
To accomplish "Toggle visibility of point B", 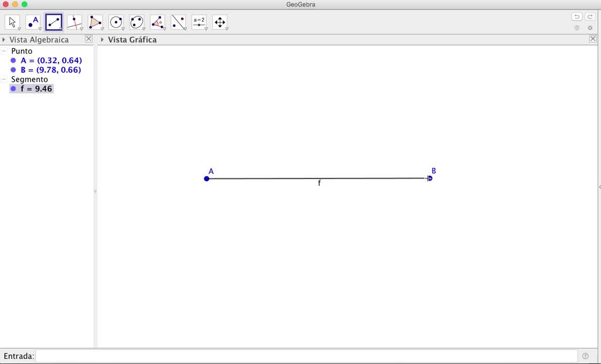I will [14, 70].
